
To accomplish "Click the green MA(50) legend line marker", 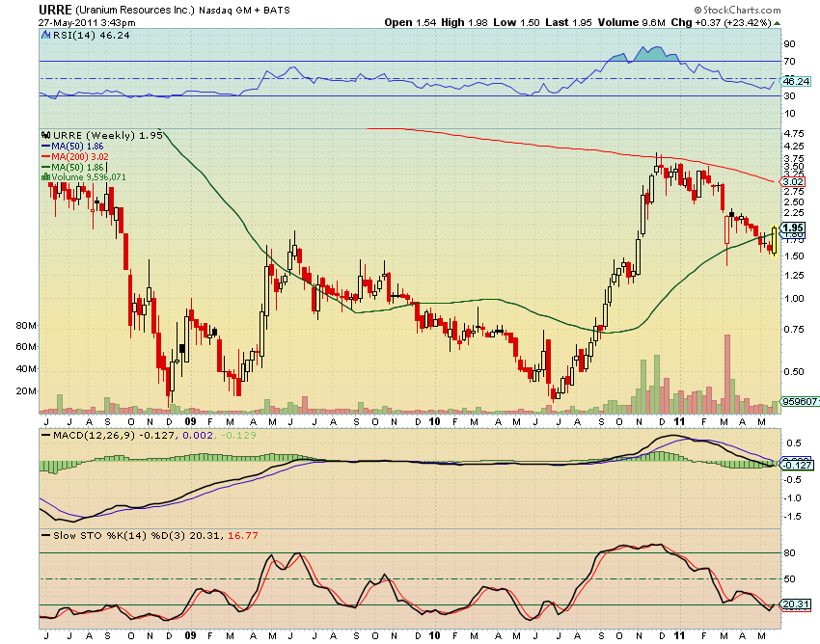I will point(45,168).
